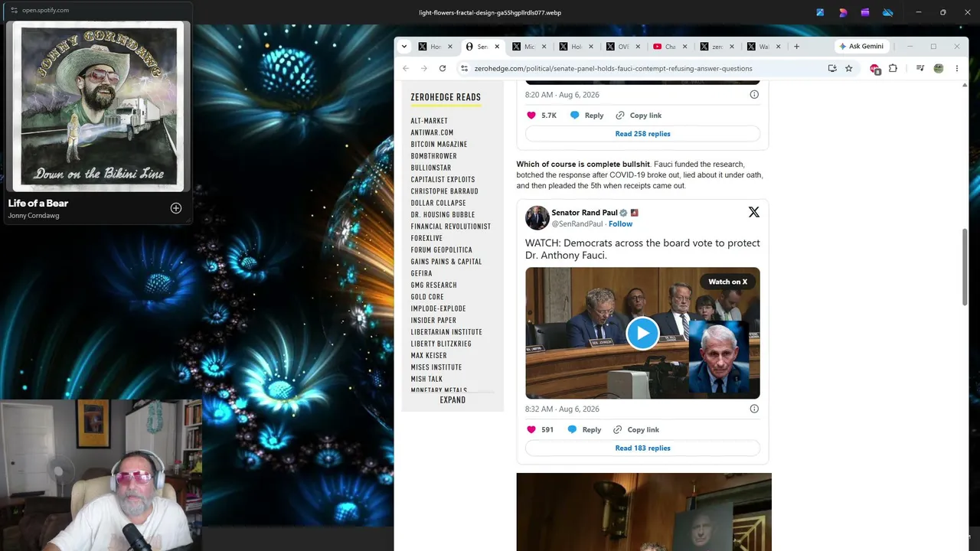Image resolution: width=980 pixels, height=551 pixels.
Task: Add Life of a Bear to library
Action: [176, 208]
